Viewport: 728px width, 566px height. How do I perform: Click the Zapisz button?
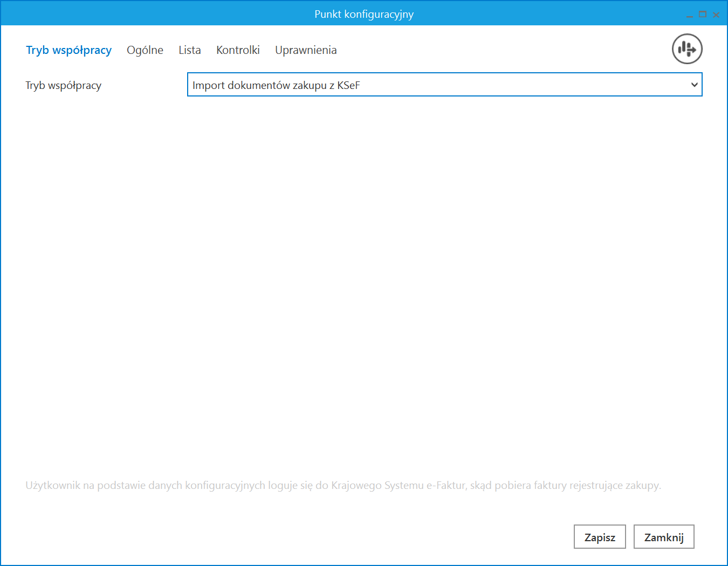coord(600,537)
